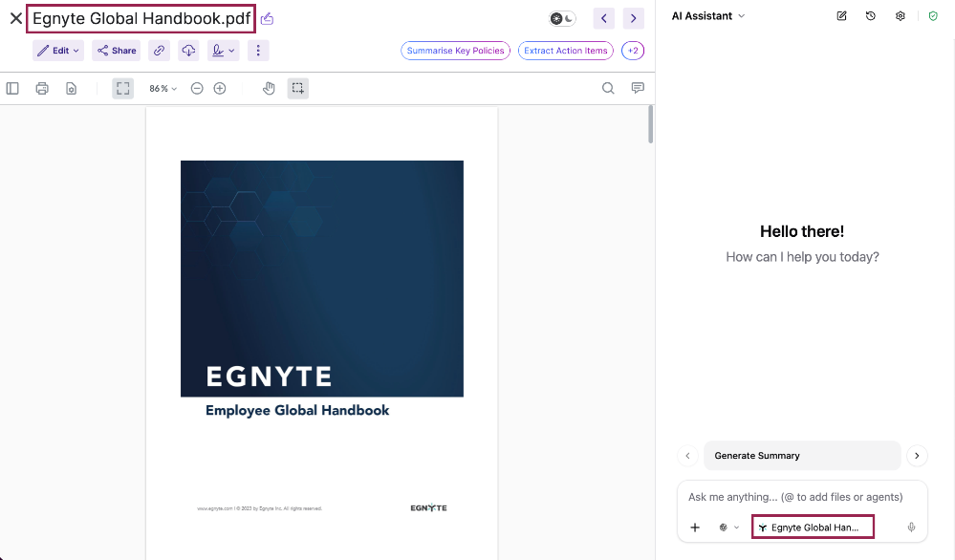Open AI Assistant settings gear
955x560 pixels.
[x=901, y=16]
